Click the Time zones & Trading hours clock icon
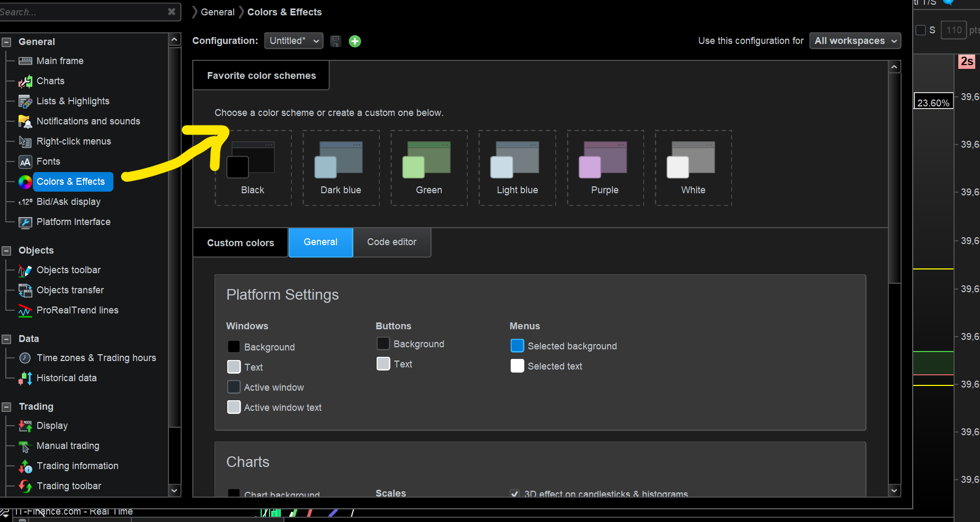Viewport: 980px width, 522px height. [x=25, y=358]
